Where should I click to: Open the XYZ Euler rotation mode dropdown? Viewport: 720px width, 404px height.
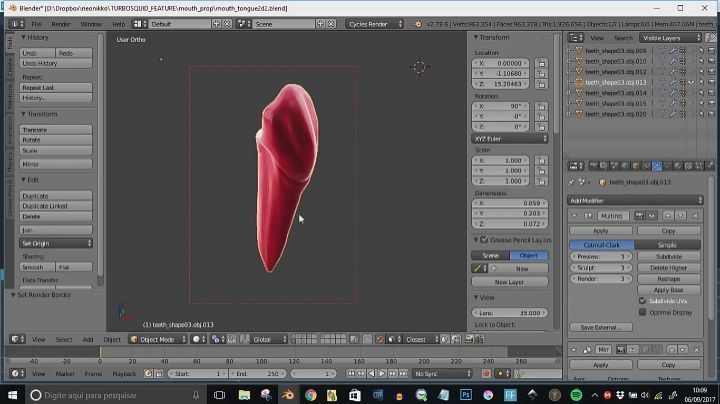(x=510, y=139)
